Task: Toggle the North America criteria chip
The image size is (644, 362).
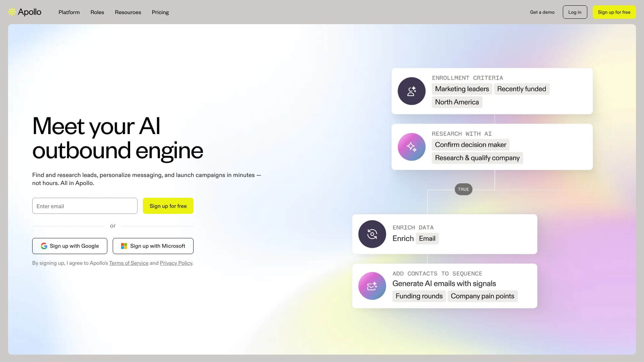Action: 457,102
